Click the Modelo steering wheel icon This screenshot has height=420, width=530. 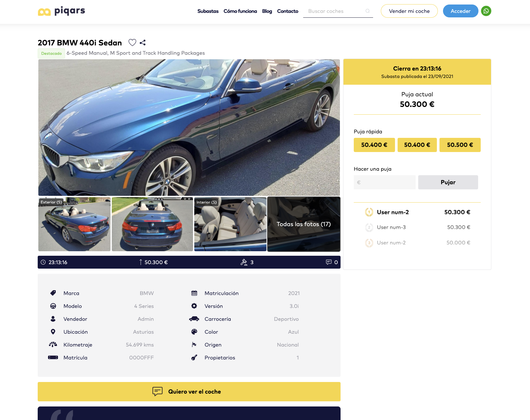53,306
